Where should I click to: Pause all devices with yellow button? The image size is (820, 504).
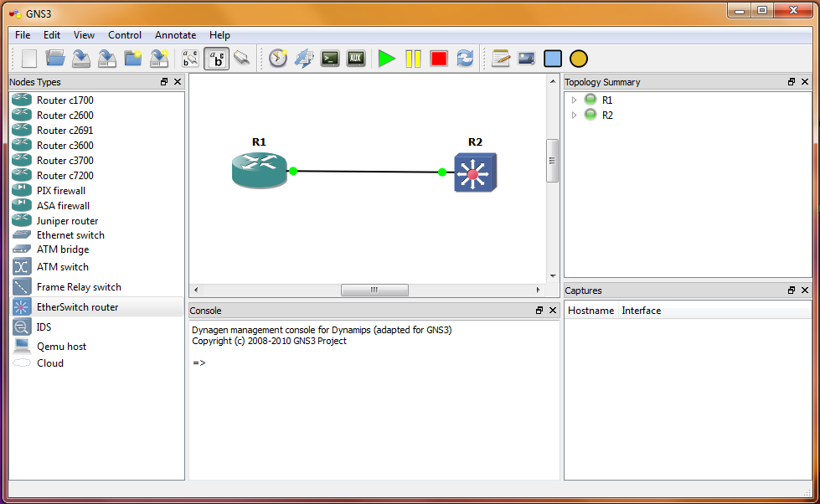pyautogui.click(x=413, y=59)
